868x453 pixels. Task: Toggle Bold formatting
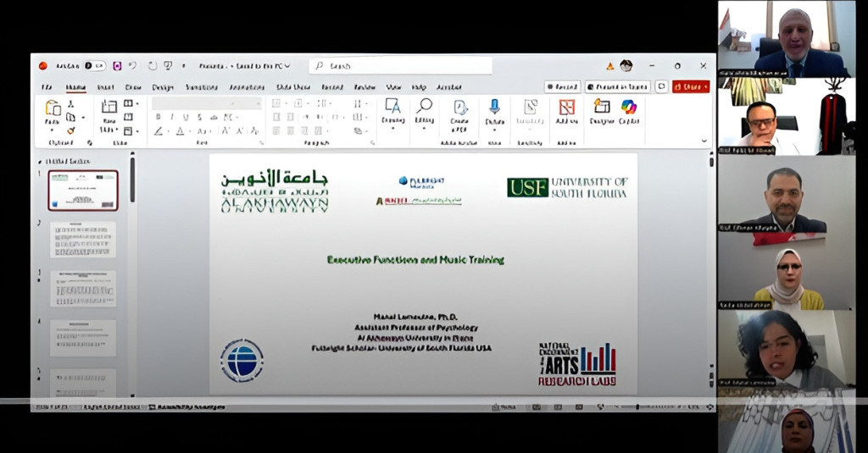point(159,117)
